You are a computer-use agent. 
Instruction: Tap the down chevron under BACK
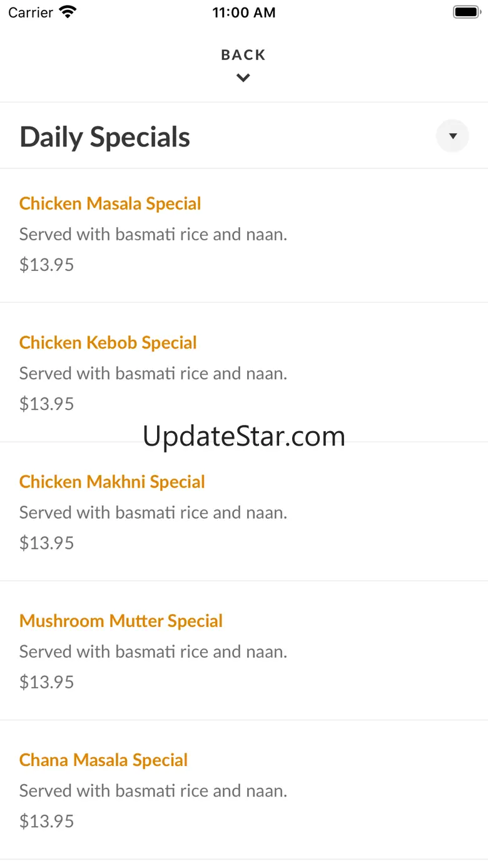243,78
